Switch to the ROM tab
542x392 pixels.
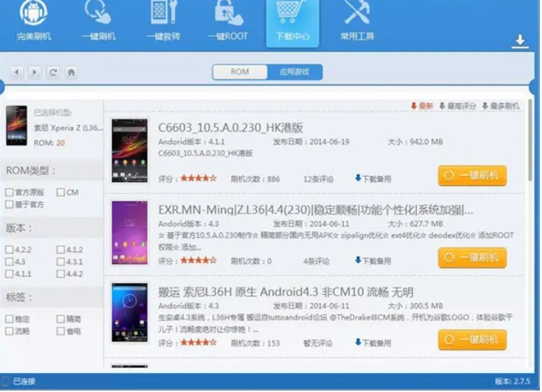click(240, 72)
